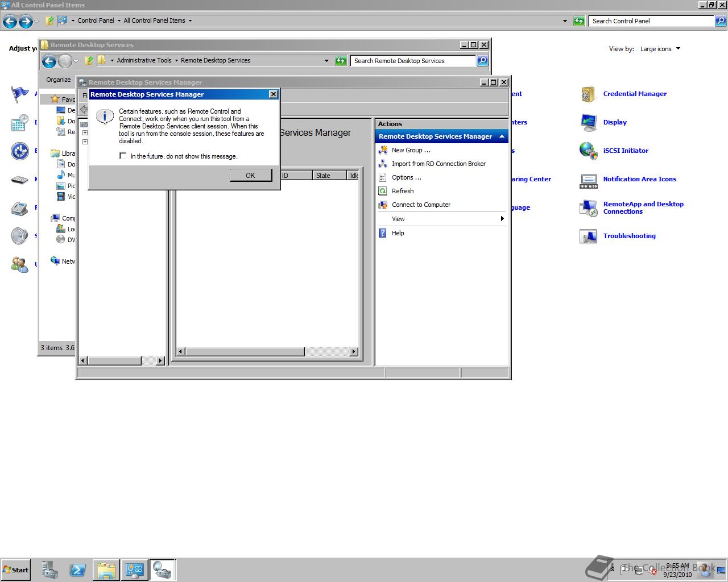Image resolution: width=728 pixels, height=582 pixels.
Task: Click Back arrow in Remote Desktop Services explorer
Action: tap(49, 61)
